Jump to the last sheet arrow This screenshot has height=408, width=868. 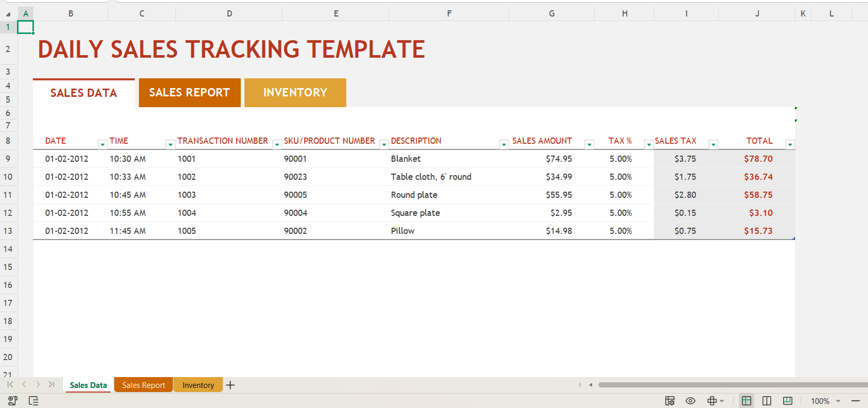pyautogui.click(x=51, y=384)
